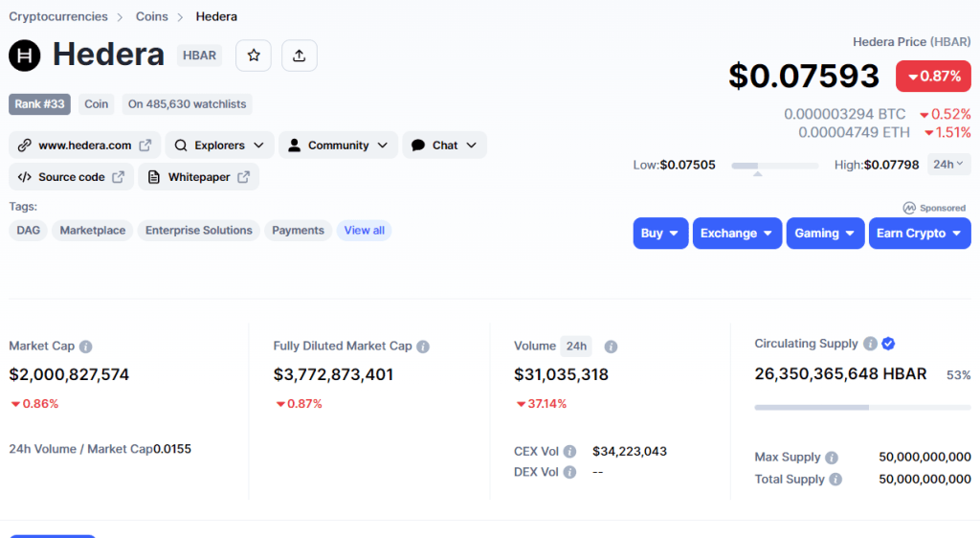Click the verified checkmark badge
The image size is (980, 538).
tap(888, 344)
